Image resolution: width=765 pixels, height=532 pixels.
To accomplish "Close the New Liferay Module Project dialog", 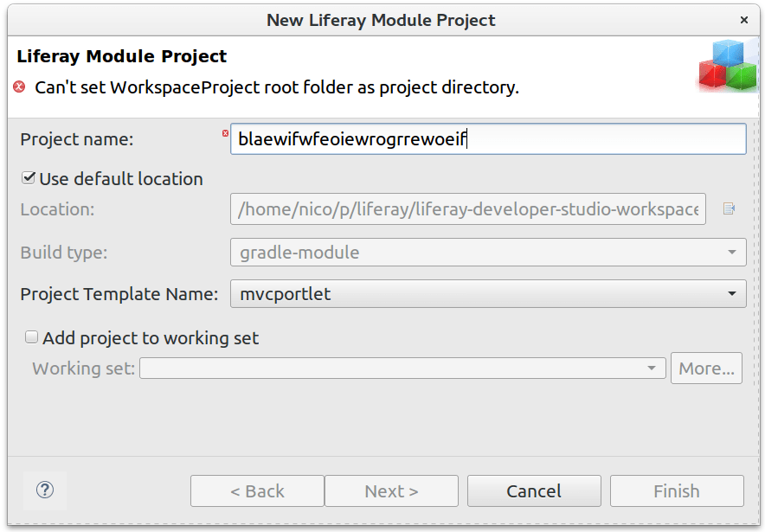I will (x=744, y=20).
